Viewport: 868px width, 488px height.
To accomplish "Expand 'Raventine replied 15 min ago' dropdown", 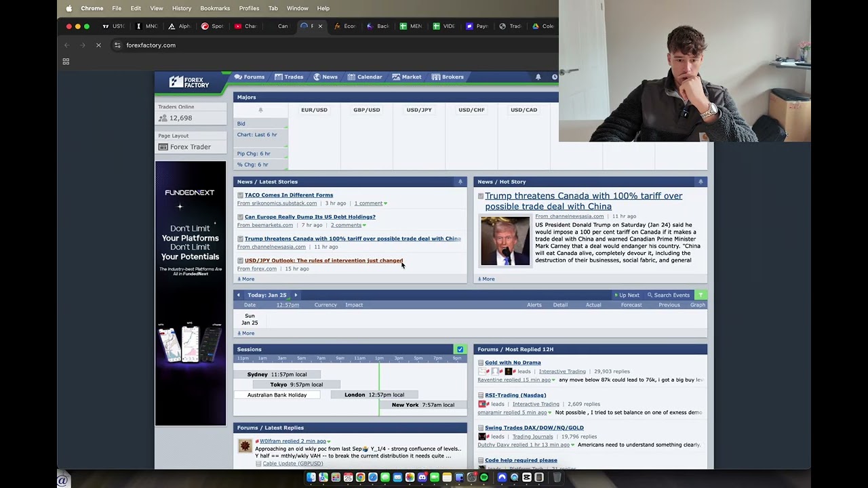I will tap(517, 380).
